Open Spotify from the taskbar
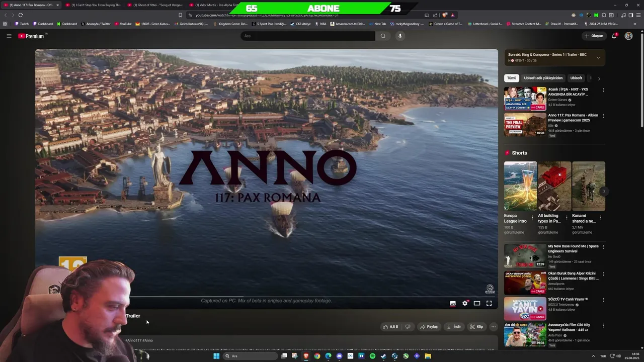Screen dimensions: 644x362 [372, 356]
